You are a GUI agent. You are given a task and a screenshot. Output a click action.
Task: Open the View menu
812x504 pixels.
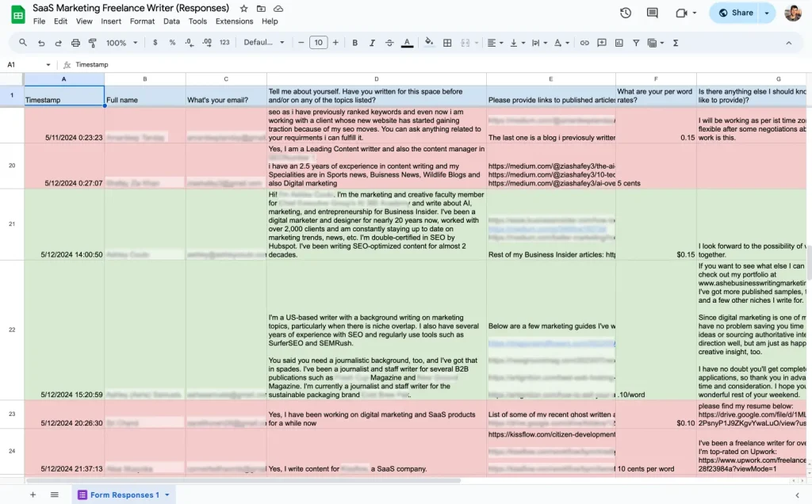[x=84, y=21]
